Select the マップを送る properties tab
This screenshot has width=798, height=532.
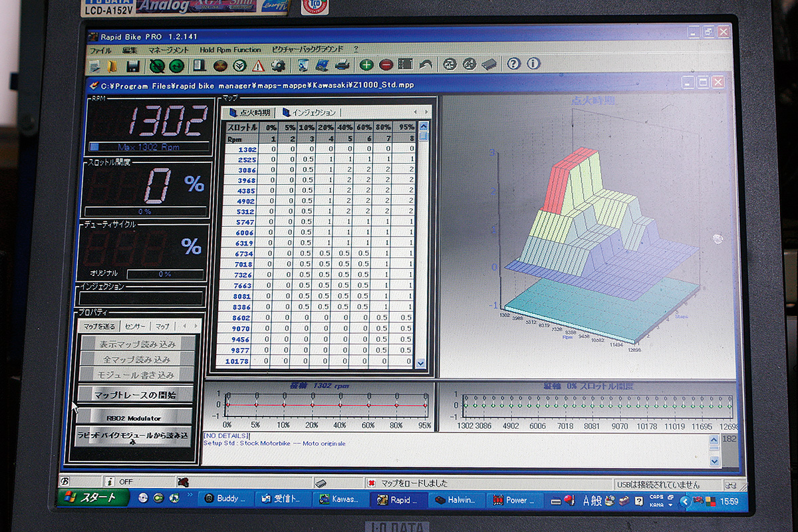click(x=100, y=327)
